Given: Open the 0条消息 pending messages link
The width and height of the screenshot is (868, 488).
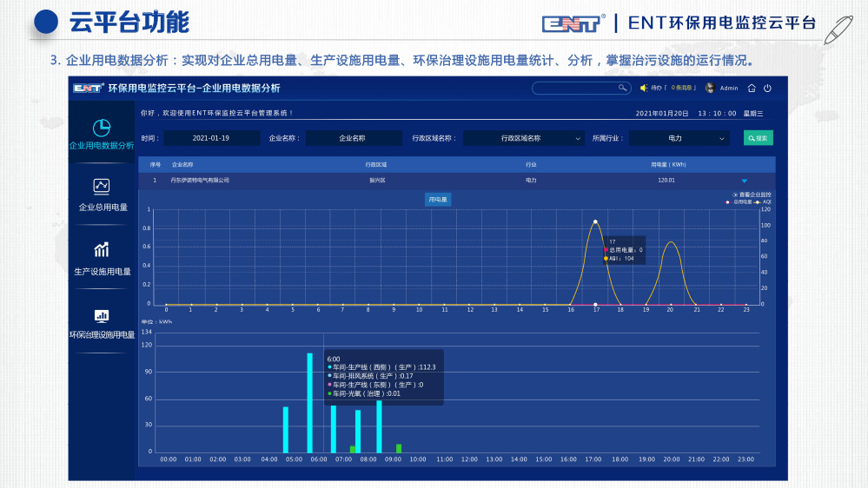Looking at the screenshot, I should coord(680,88).
